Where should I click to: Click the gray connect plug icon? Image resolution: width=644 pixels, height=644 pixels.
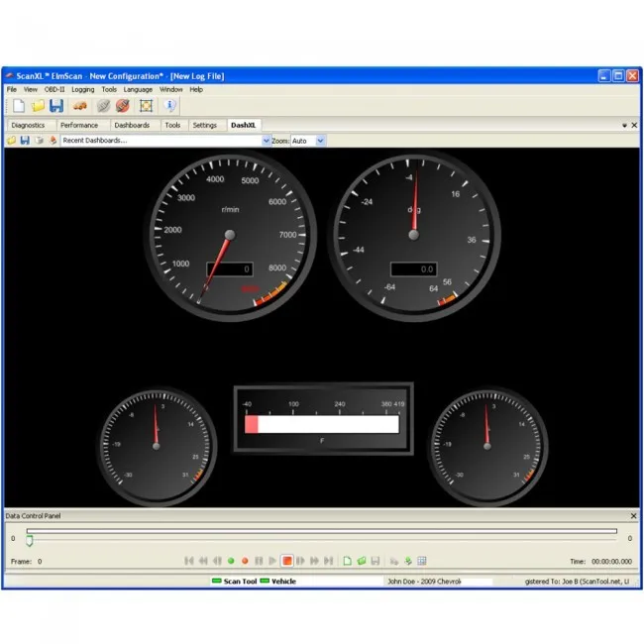103,106
